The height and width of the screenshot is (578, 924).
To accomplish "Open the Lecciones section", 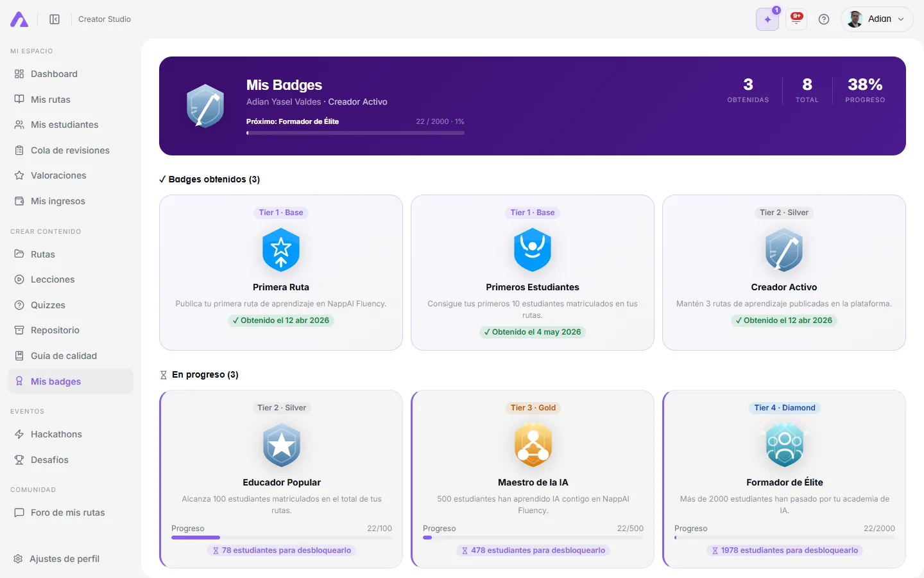I will click(x=71, y=279).
